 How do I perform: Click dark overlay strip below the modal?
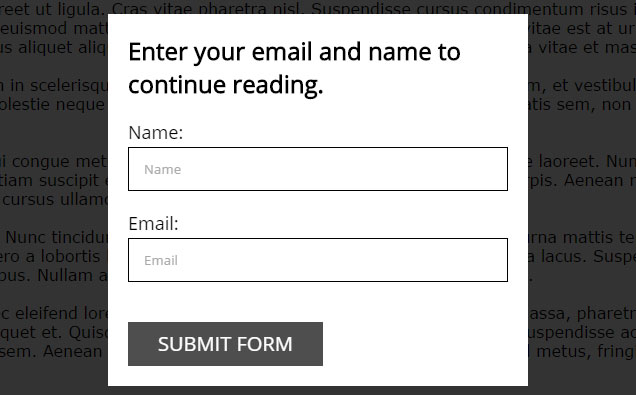click(318, 391)
